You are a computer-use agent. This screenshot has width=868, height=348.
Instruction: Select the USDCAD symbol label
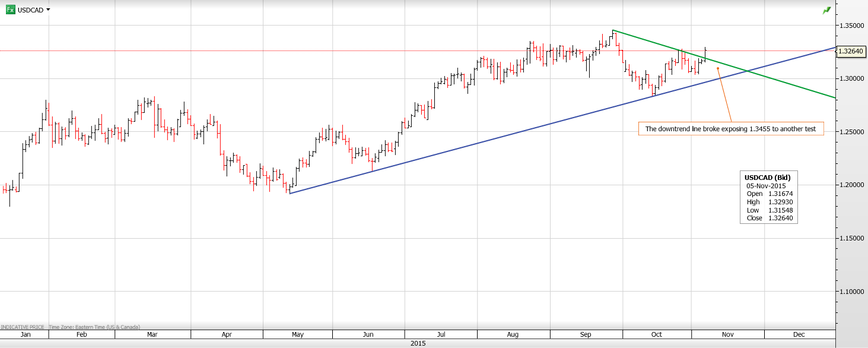[30, 10]
